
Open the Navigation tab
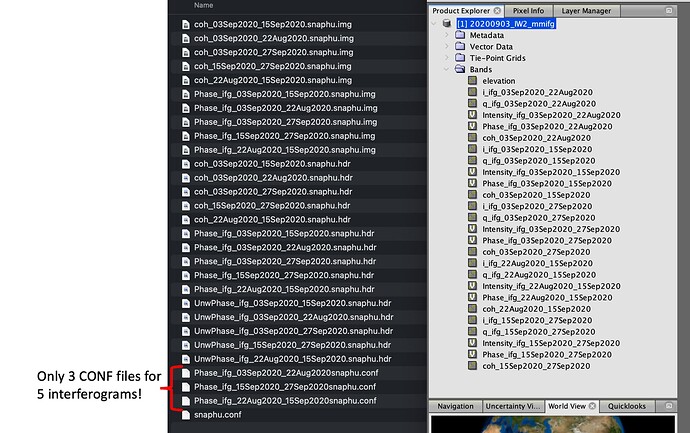click(455, 406)
